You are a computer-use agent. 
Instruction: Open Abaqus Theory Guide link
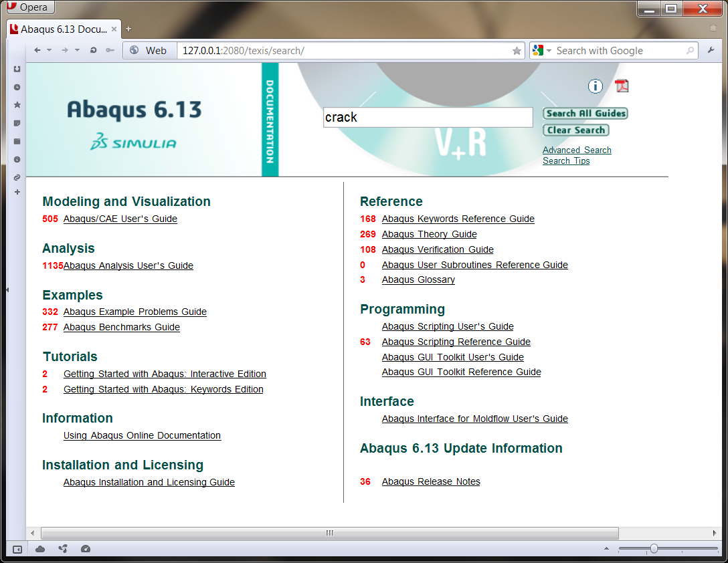click(x=430, y=235)
